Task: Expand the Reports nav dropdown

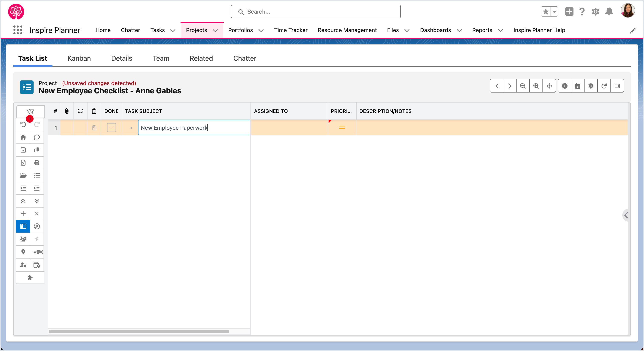Action: [500, 31]
